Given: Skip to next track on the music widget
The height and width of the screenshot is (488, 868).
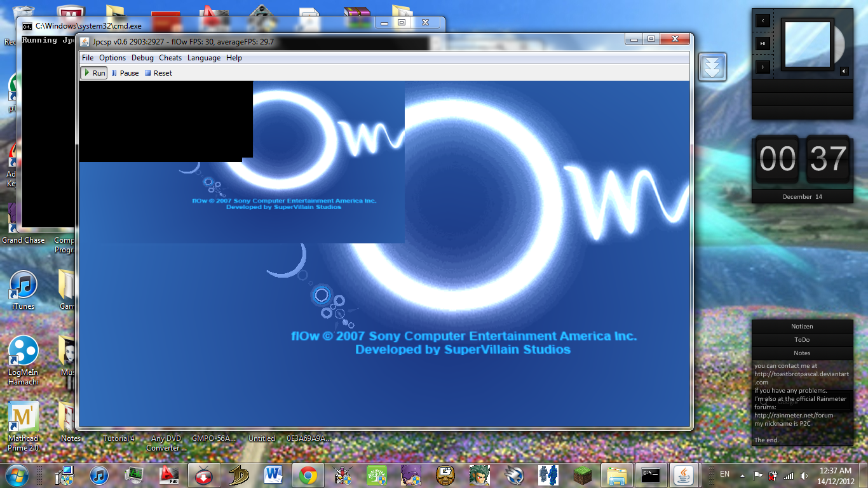Looking at the screenshot, I should coord(763,66).
